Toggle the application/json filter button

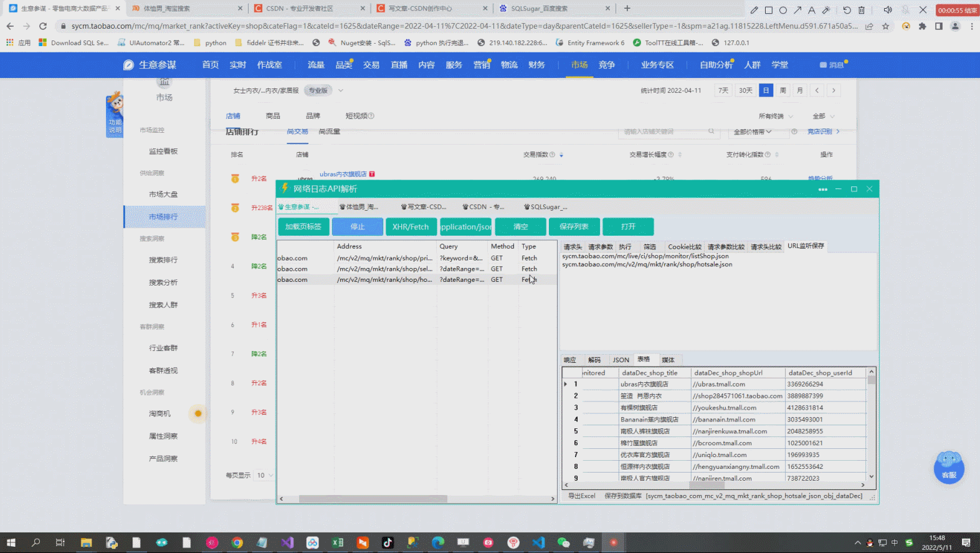(x=466, y=226)
